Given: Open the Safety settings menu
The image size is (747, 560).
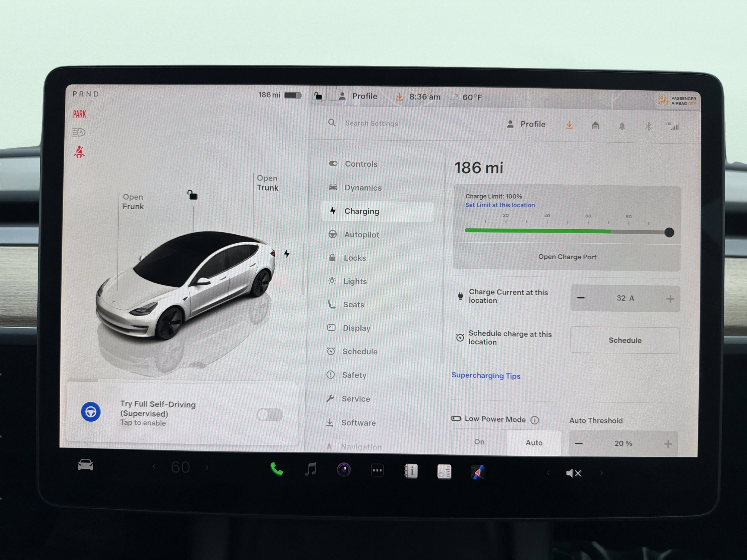Looking at the screenshot, I should (x=374, y=375).
